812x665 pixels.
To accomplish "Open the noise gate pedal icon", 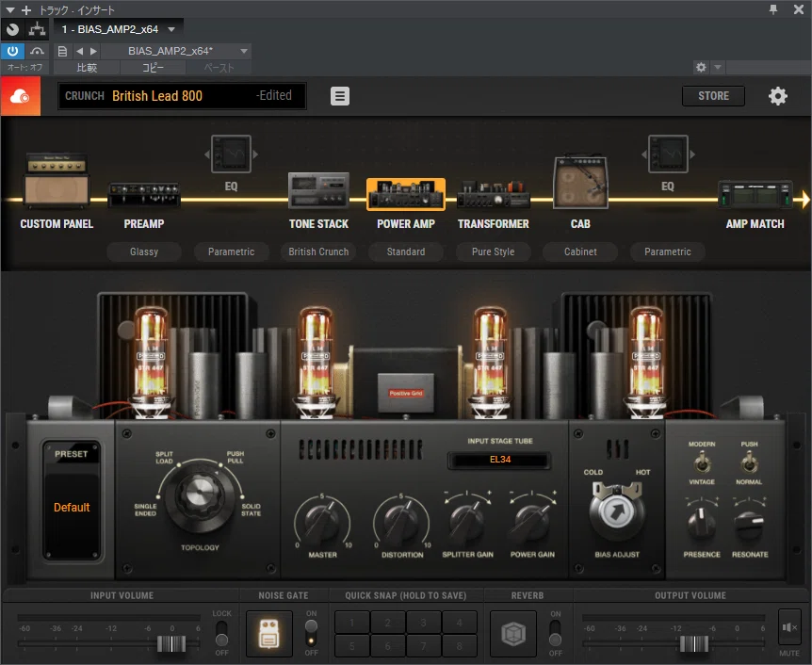I will (x=268, y=634).
